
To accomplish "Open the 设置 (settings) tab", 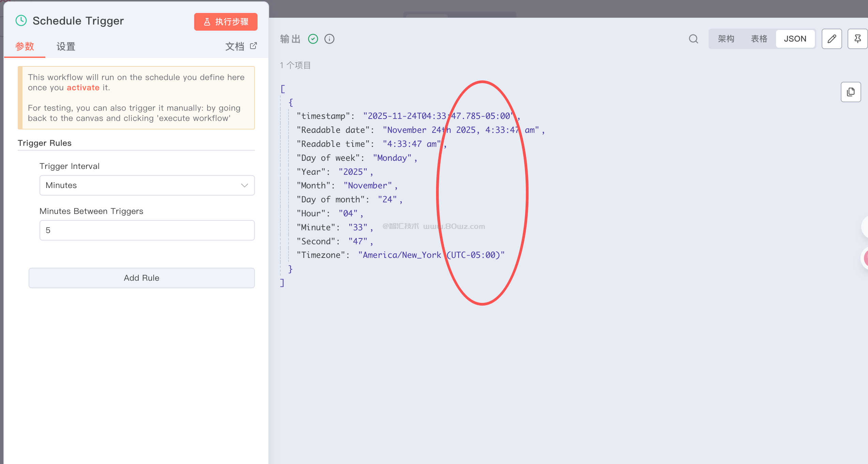I will (x=66, y=46).
